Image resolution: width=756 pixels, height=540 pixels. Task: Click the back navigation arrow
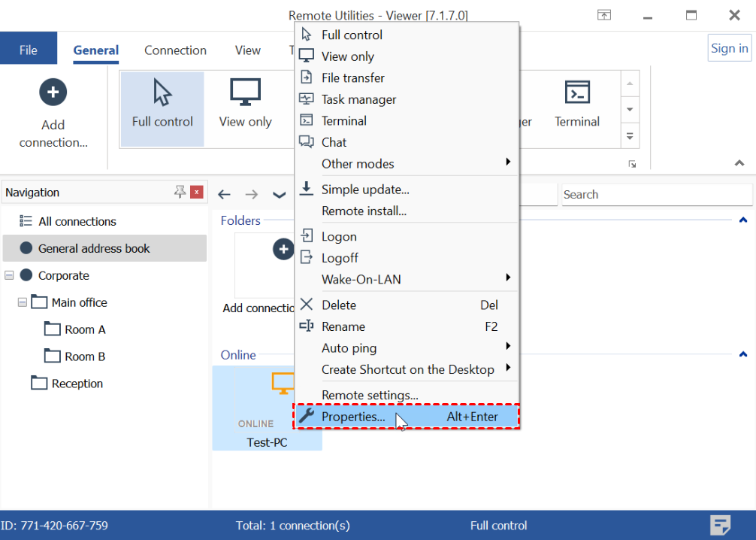click(224, 195)
